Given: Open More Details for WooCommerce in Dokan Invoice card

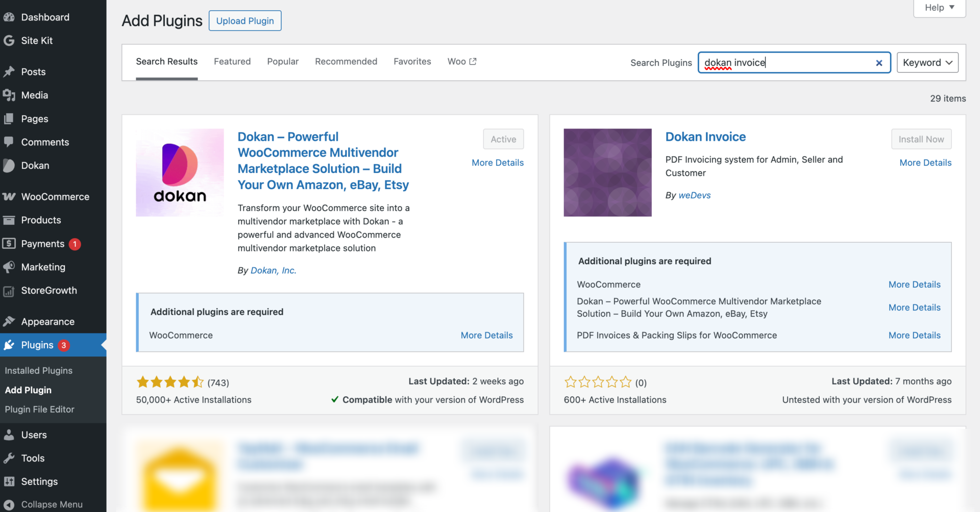Looking at the screenshot, I should (914, 285).
